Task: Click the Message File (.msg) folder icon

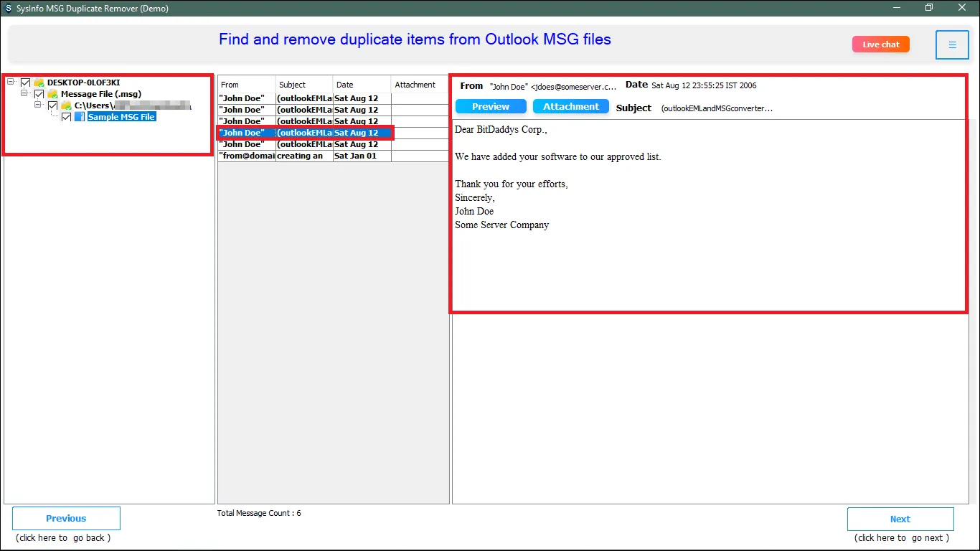Action: (52, 94)
